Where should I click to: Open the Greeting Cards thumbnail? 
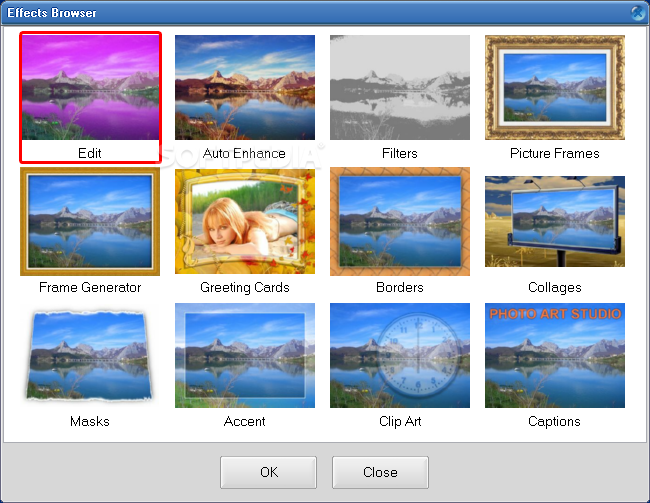(245, 221)
